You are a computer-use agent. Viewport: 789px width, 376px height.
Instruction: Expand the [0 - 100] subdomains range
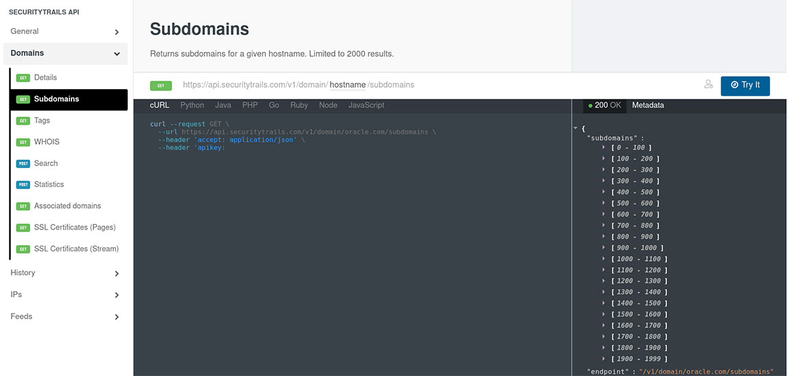(604, 147)
